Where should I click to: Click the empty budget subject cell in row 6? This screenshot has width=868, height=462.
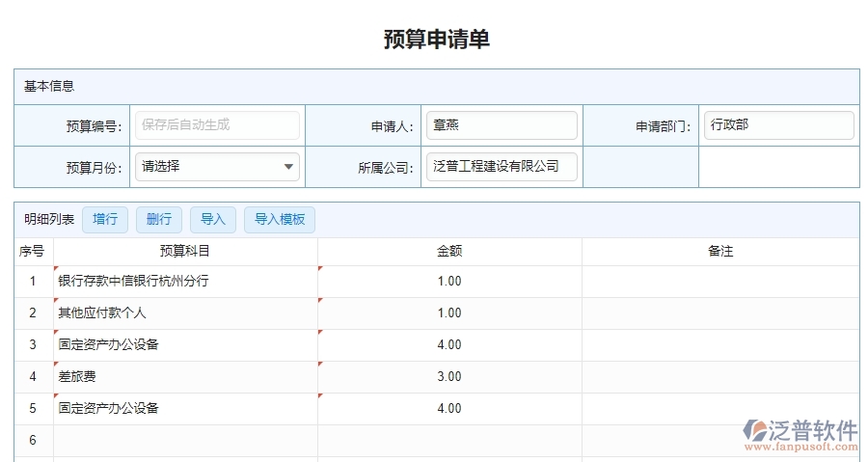185,441
